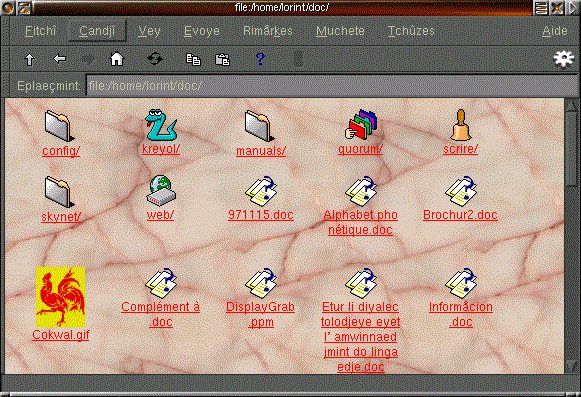Go back with the left arrow icon
This screenshot has width=581, height=397.
tap(59, 59)
